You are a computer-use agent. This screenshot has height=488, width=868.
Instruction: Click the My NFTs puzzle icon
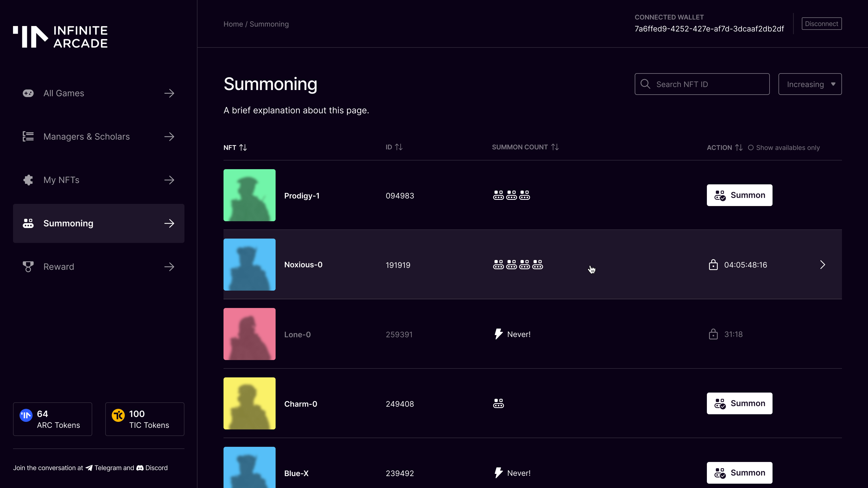(x=28, y=180)
